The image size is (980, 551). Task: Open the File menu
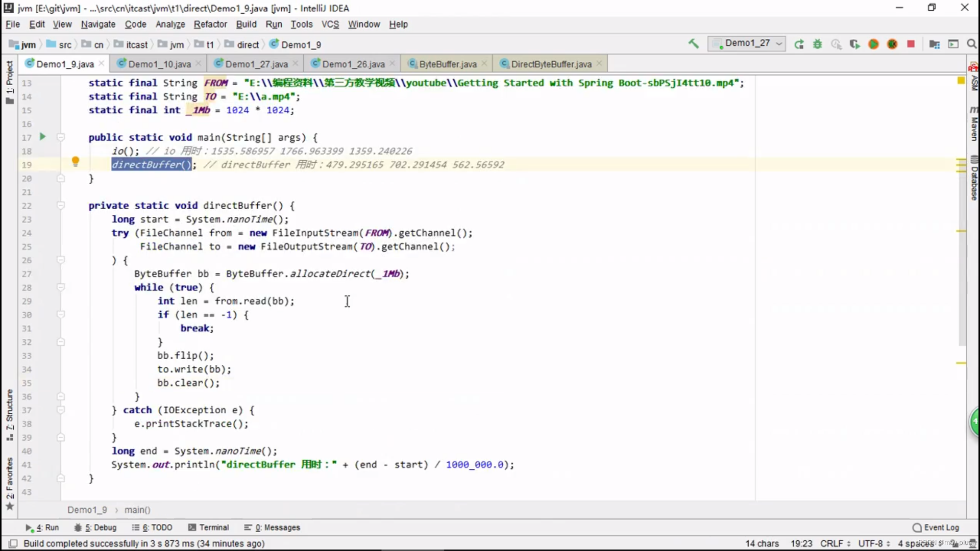pyautogui.click(x=13, y=24)
